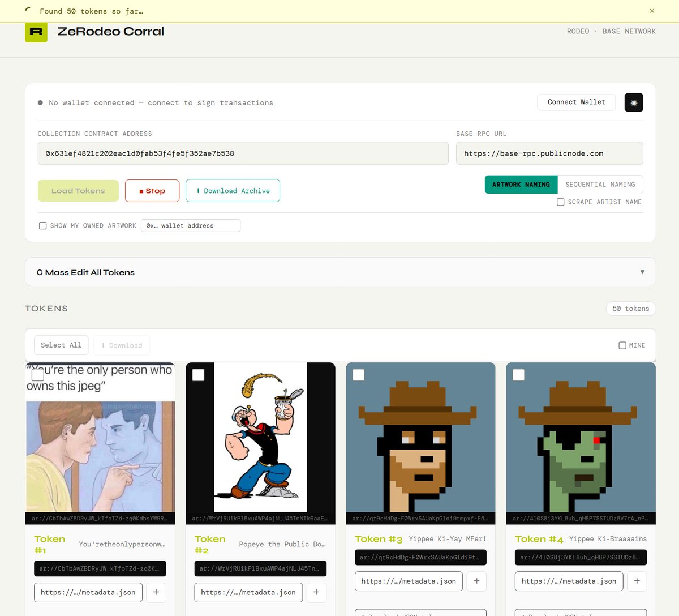Click the plus button on Token #4

pyautogui.click(x=637, y=581)
